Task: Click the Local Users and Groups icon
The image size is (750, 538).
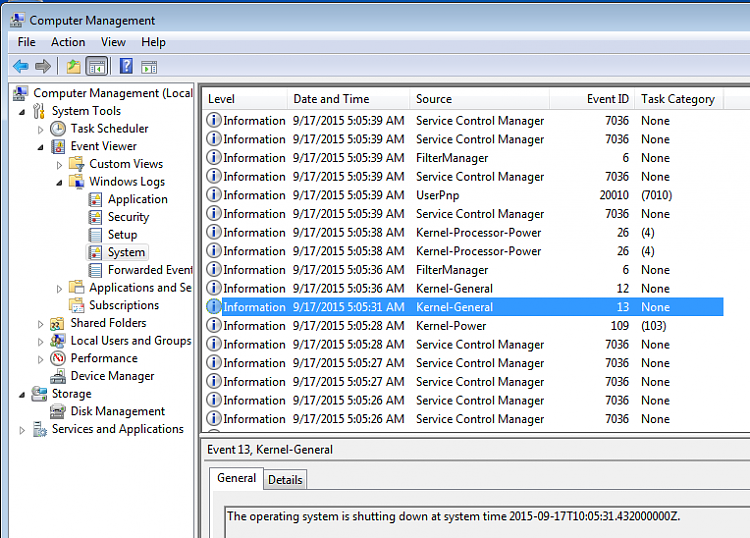Action: [58, 341]
